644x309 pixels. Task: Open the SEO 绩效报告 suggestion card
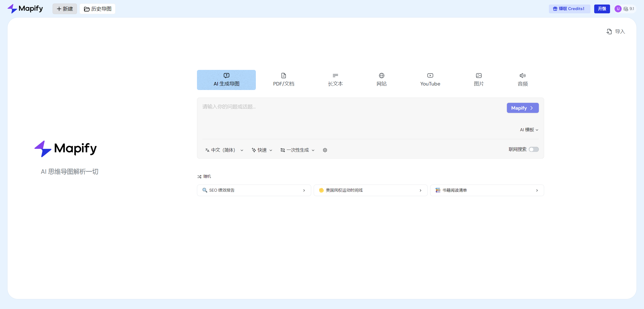click(254, 190)
